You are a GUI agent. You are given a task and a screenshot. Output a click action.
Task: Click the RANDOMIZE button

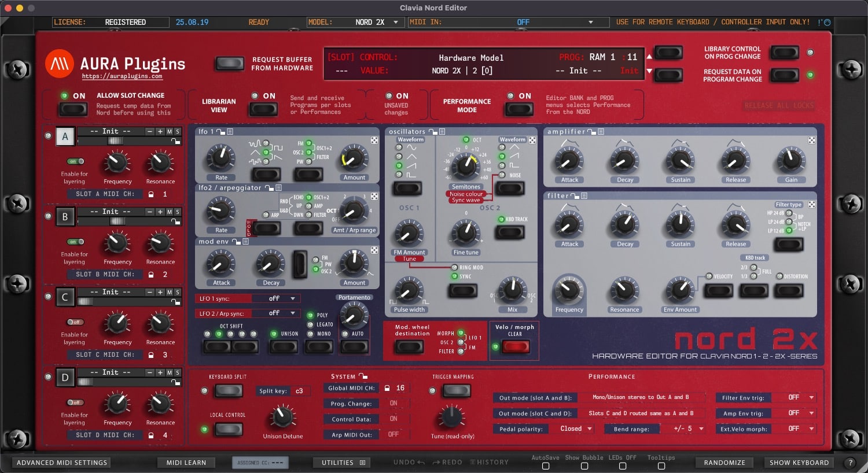[x=724, y=463]
